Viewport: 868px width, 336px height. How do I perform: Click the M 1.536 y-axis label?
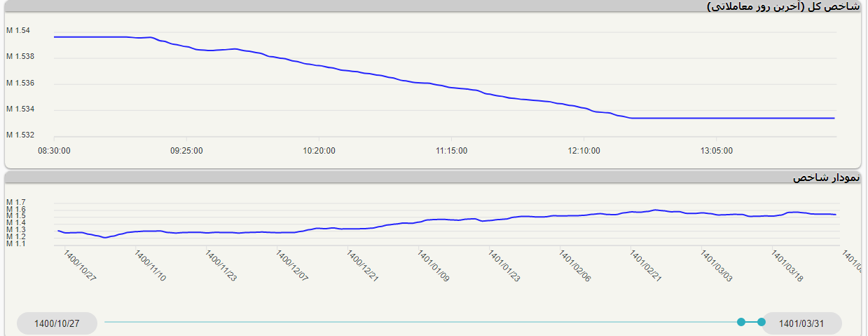click(x=20, y=83)
